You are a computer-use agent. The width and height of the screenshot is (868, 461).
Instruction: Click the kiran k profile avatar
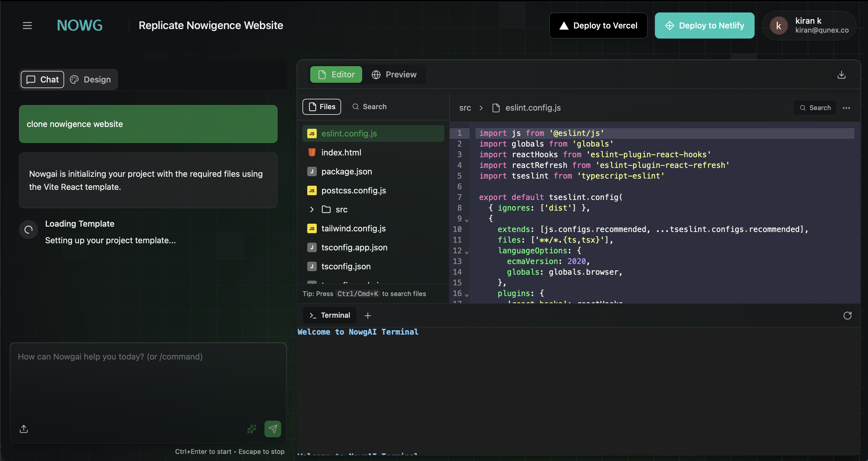point(778,25)
